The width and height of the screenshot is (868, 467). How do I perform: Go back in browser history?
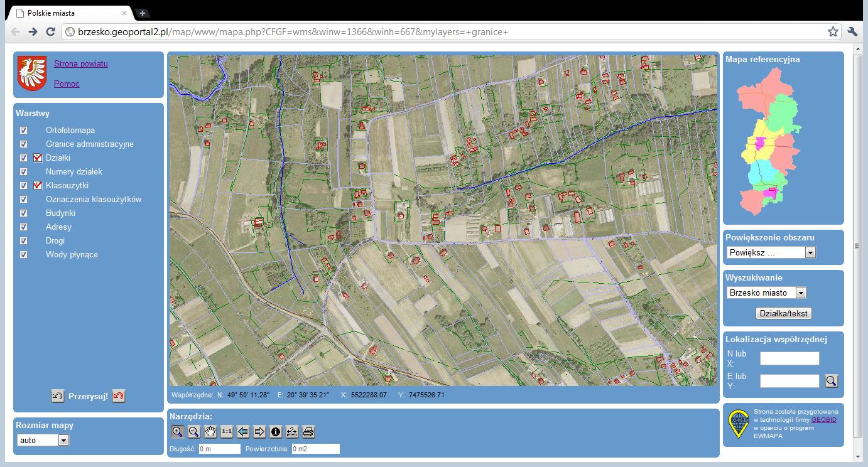coord(16,31)
